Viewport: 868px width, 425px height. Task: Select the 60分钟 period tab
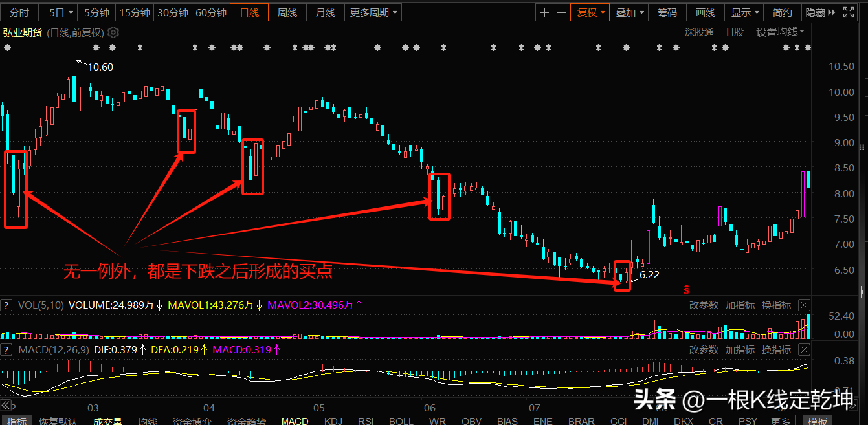pos(211,12)
